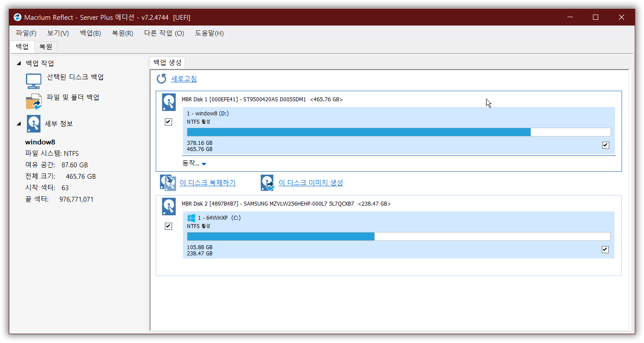Click the 여유 공간 87.60 GB row

click(x=56, y=165)
